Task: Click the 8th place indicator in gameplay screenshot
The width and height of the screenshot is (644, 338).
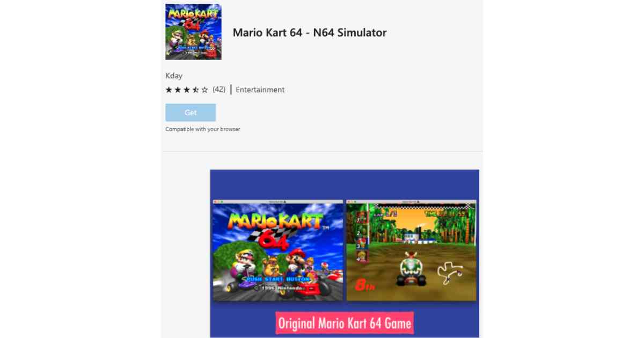Action: click(x=364, y=285)
